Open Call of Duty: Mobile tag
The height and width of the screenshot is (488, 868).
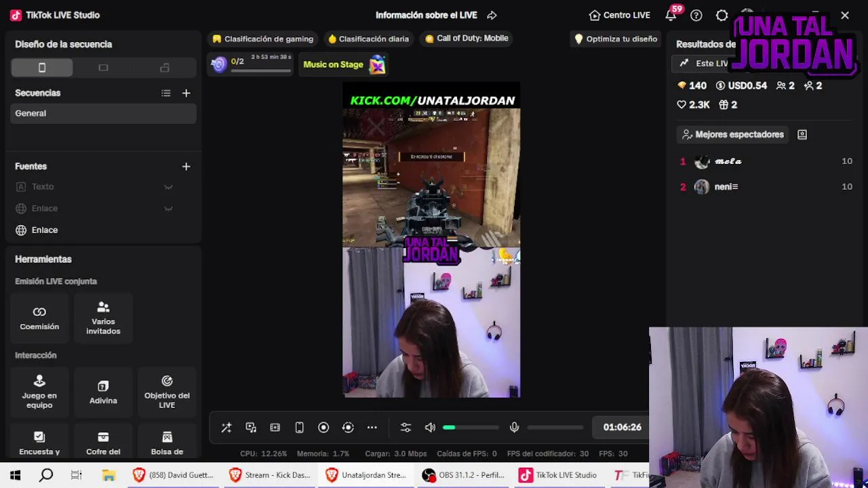[467, 39]
